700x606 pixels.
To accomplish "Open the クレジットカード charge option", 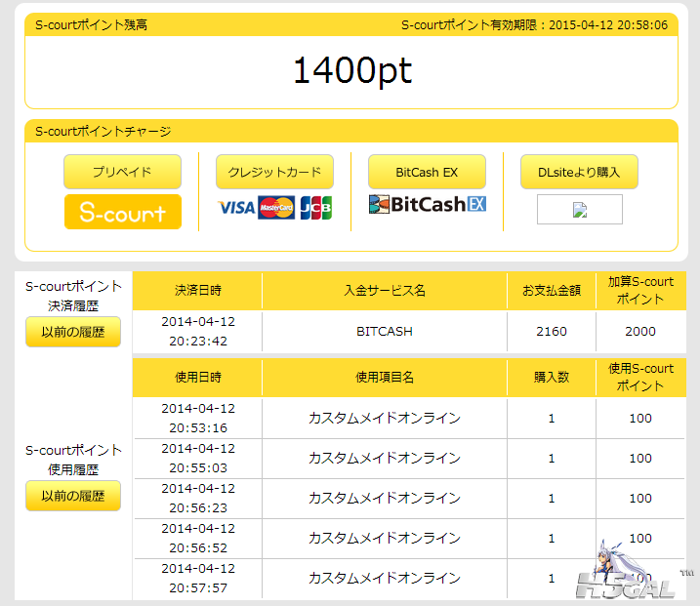I will (274, 172).
